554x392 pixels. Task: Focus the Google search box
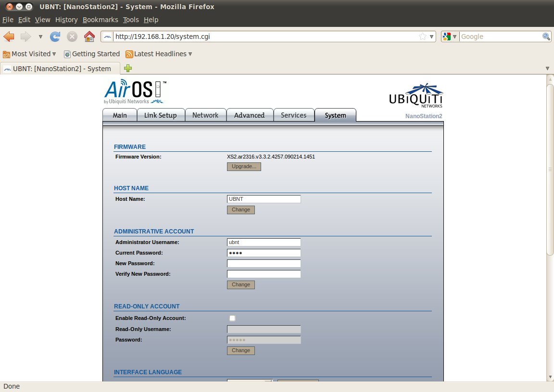click(x=501, y=37)
